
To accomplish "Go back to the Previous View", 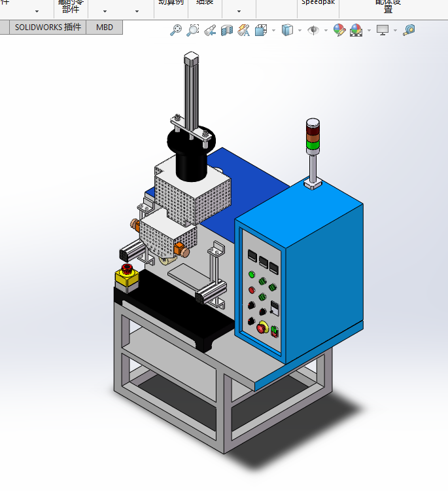I will click(x=210, y=30).
